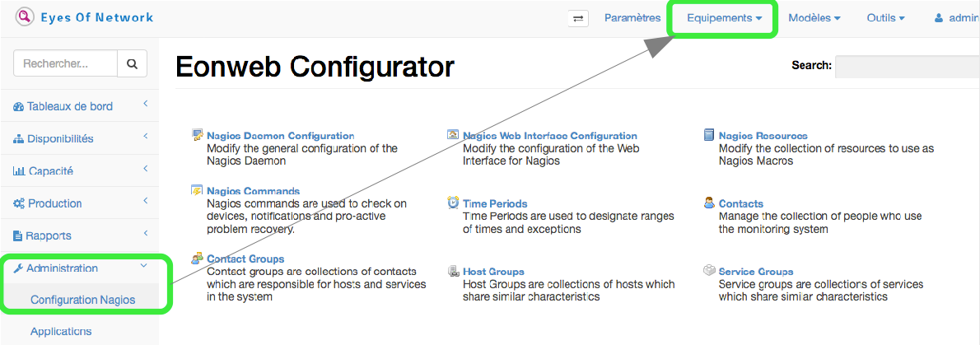Screen dimensions: 980x345
Task: Select Configuration Nagios in the sidebar
Action: [x=82, y=300]
